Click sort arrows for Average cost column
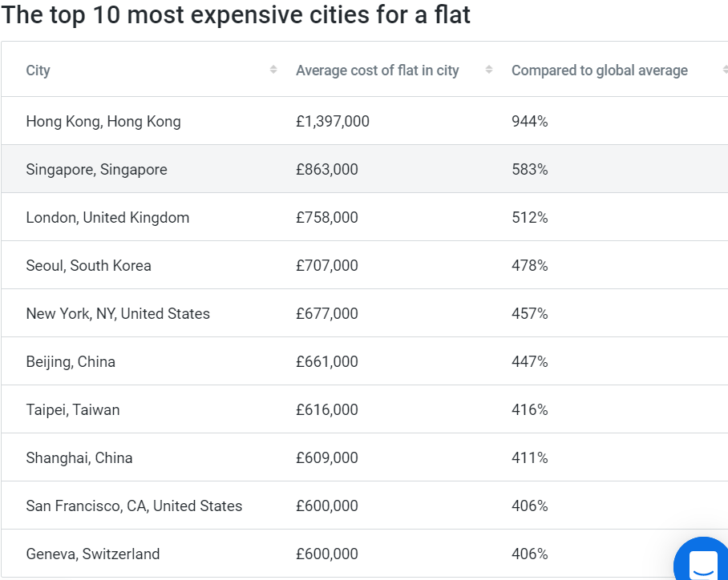Viewport: 728px width, 580px height. coord(489,70)
